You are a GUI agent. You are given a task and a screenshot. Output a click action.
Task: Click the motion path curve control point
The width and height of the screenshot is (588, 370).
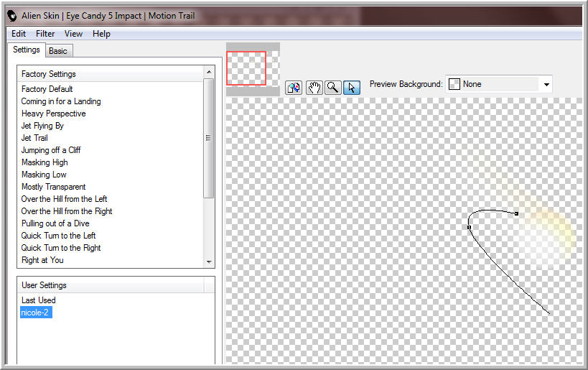pos(469,227)
